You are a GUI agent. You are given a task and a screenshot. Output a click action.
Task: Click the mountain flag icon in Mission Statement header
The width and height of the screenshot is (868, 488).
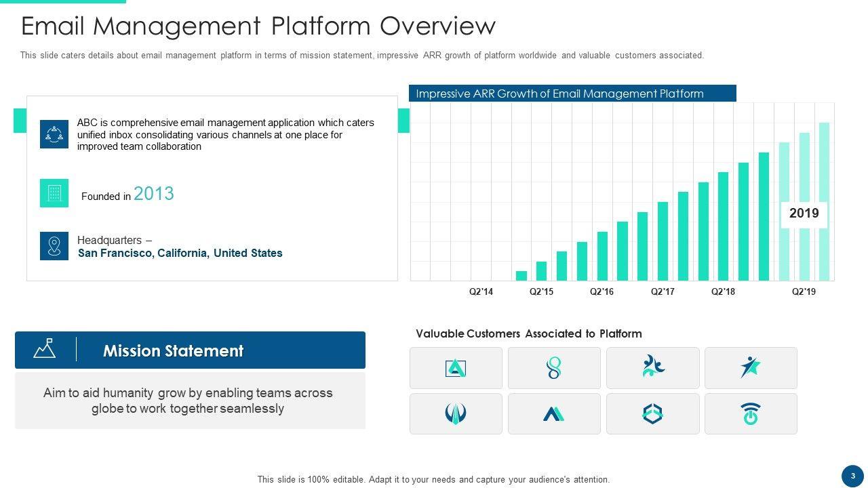pyautogui.click(x=45, y=349)
